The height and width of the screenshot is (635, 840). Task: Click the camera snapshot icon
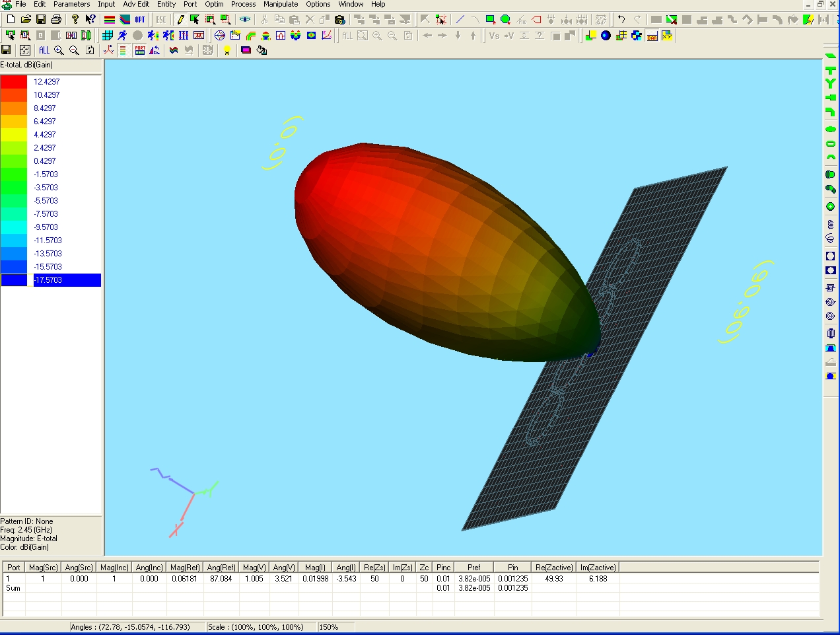click(340, 19)
